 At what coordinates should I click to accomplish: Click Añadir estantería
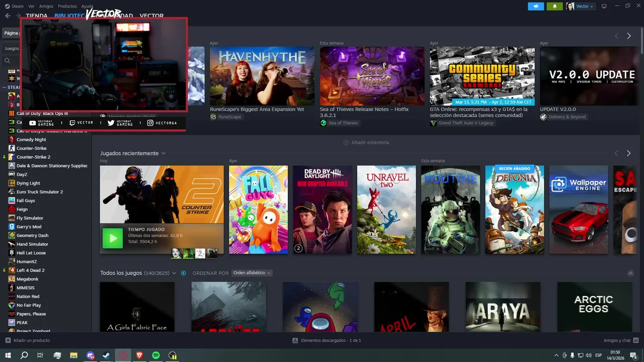click(x=370, y=142)
